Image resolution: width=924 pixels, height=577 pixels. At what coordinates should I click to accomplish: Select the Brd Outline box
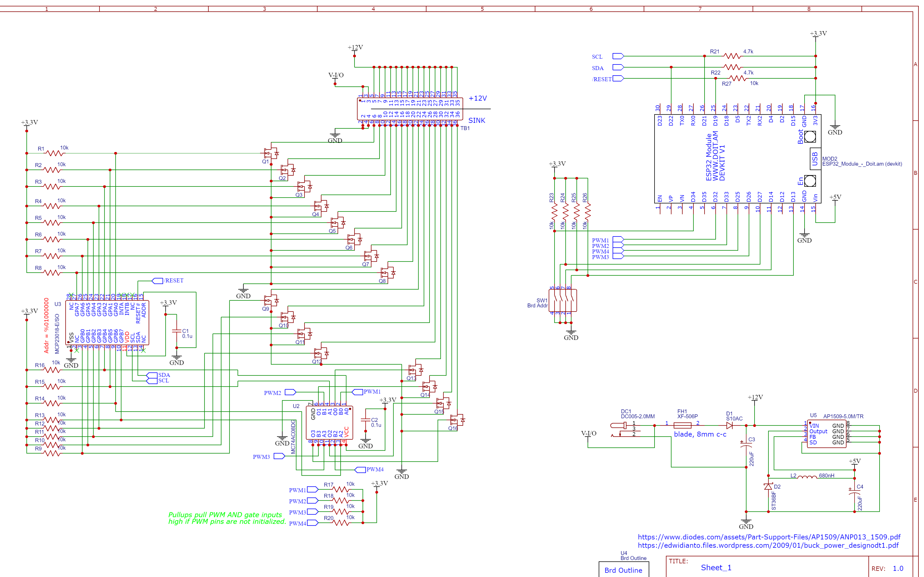623,569
